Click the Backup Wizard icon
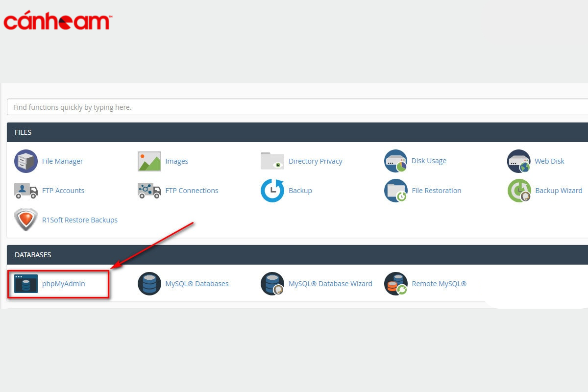 coord(519,191)
